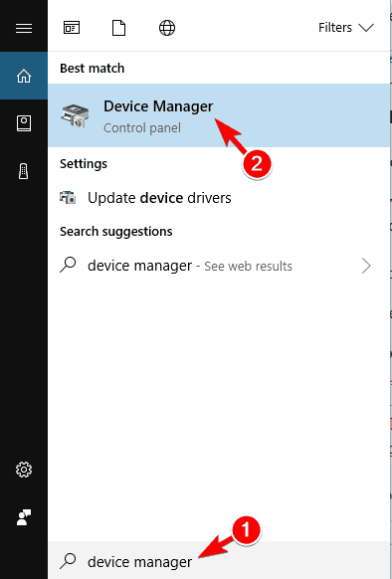The width and height of the screenshot is (392, 579).
Task: Open the Cortana Notebook icon
Action: click(x=24, y=123)
